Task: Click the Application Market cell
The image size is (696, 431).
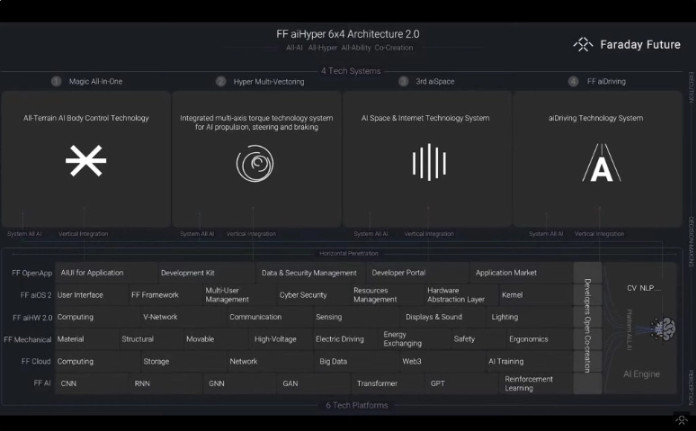Action: (521, 273)
